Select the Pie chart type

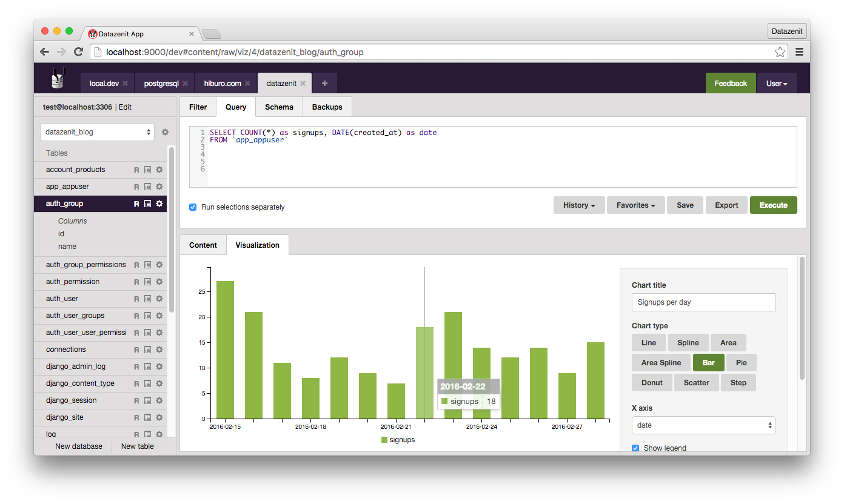741,363
